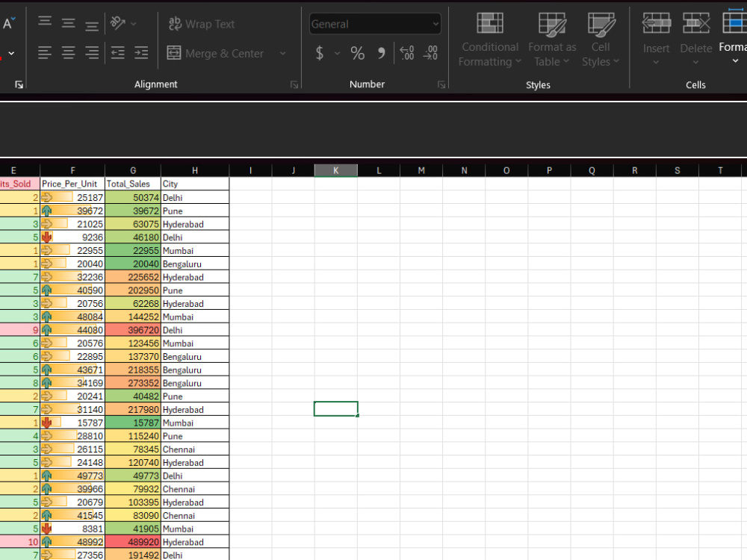This screenshot has height=560, width=747.
Task: Select cell with value 273352
Action: [x=133, y=383]
